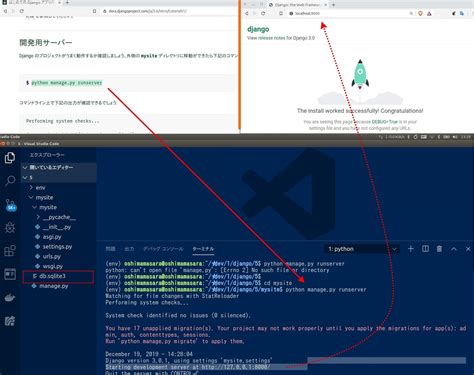The image size is (474, 375).
Task: Collapse the outer mysite folder
Action: click(59, 197)
